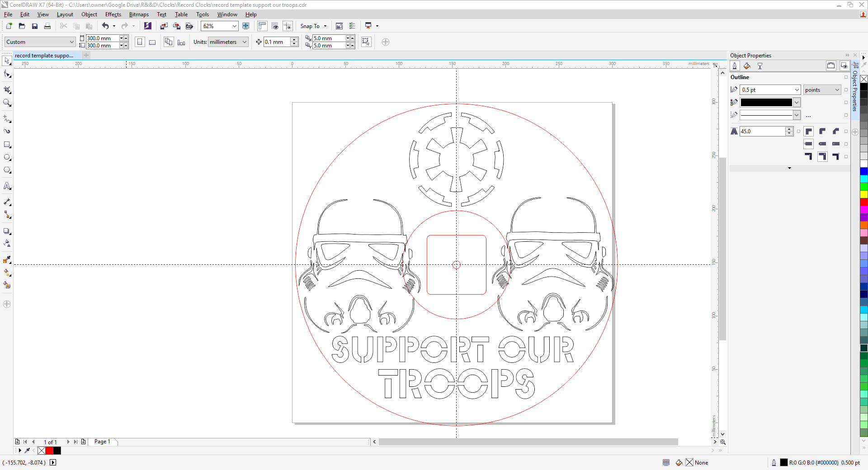
Task: Select the Drop Shadow tool
Action: click(x=7, y=231)
